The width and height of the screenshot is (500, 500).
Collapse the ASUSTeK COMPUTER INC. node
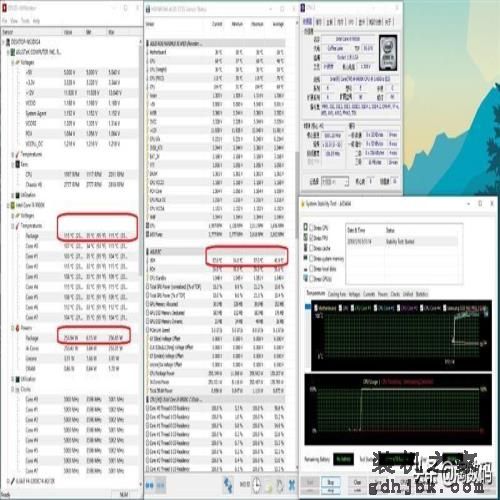pyautogui.click(x=8, y=52)
